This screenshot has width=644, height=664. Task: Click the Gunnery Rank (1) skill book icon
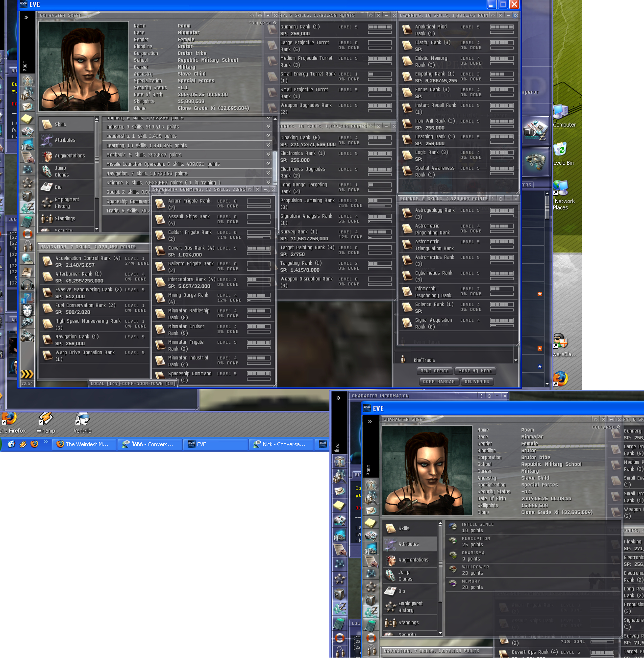(272, 30)
